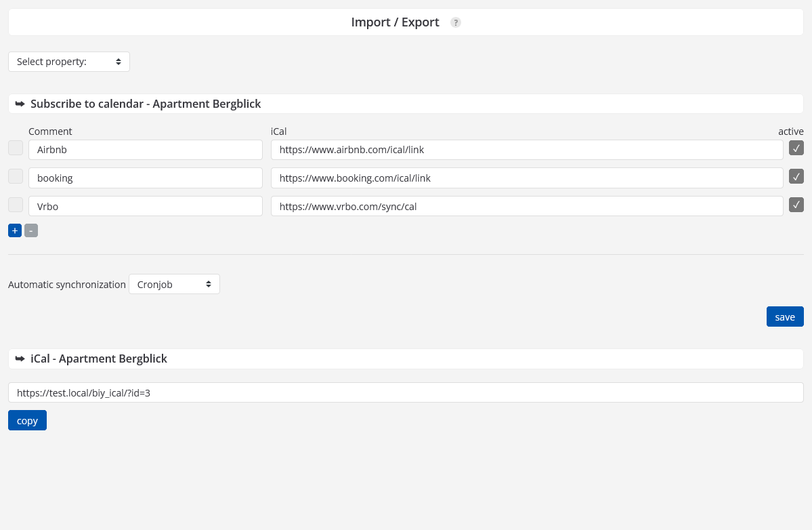The width and height of the screenshot is (812, 530).
Task: Open the Import / Export help icon
Action: tap(456, 22)
